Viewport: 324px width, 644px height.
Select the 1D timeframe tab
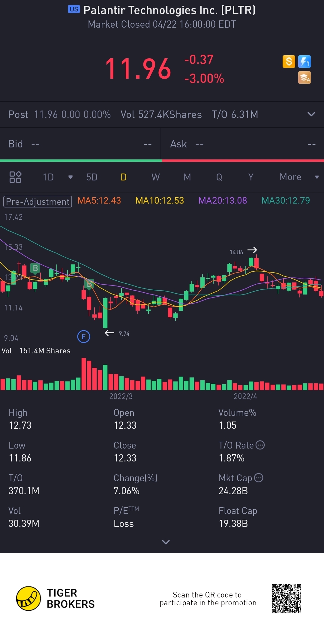tap(48, 177)
